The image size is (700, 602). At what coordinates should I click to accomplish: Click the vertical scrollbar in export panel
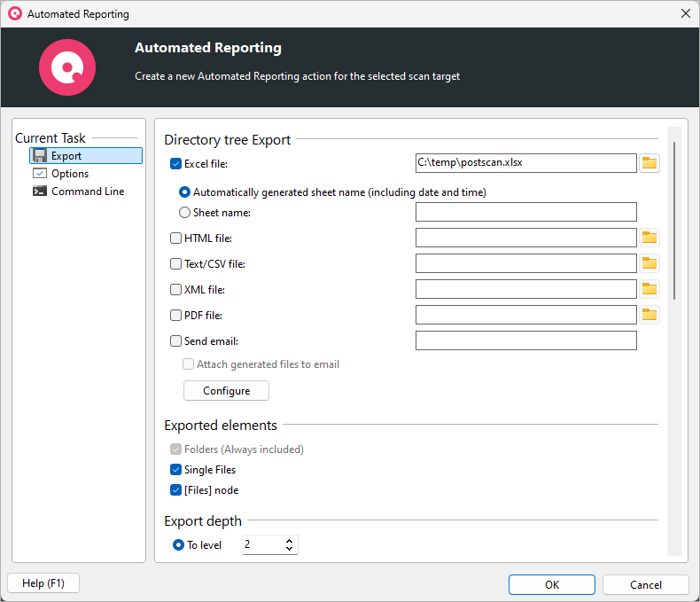tap(674, 220)
